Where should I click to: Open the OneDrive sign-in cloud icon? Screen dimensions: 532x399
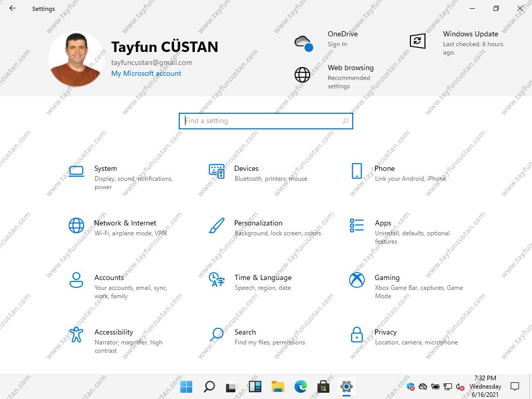coord(303,43)
